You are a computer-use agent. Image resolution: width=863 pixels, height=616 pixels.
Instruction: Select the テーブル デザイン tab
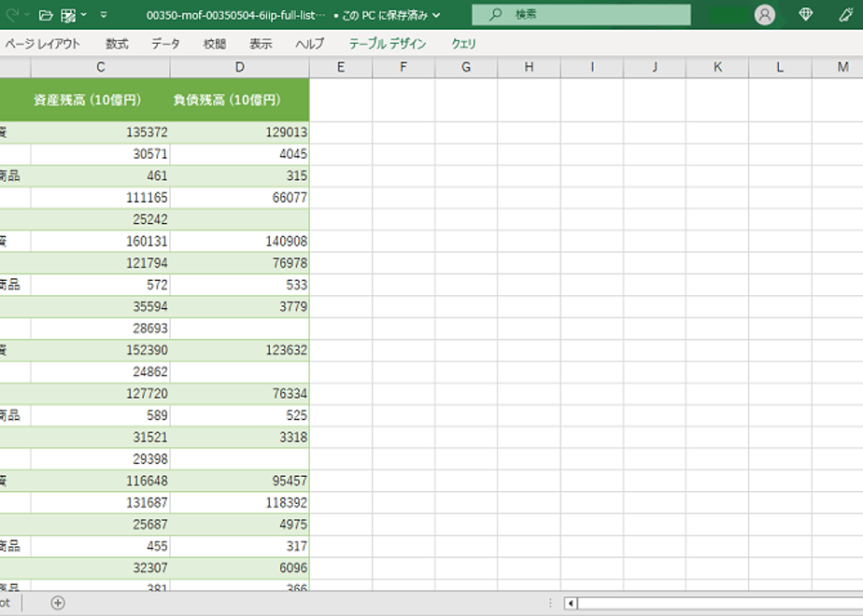coord(388,44)
